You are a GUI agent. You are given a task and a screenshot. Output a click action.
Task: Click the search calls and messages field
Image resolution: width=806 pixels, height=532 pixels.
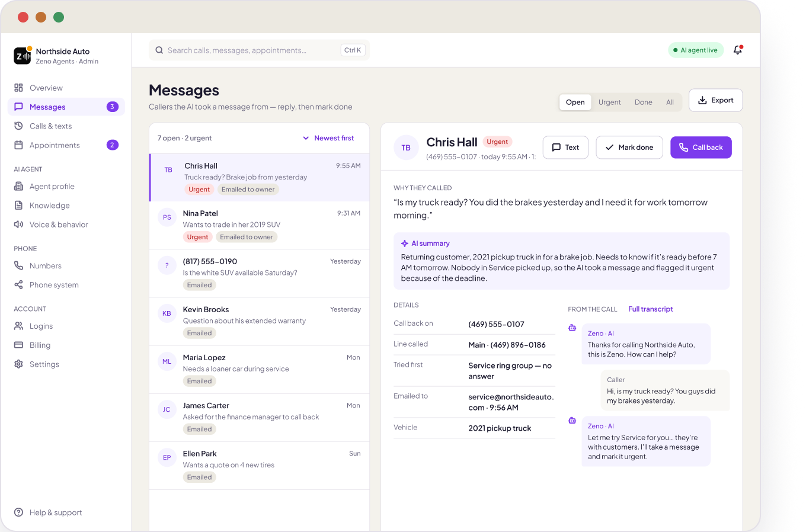[259, 50]
